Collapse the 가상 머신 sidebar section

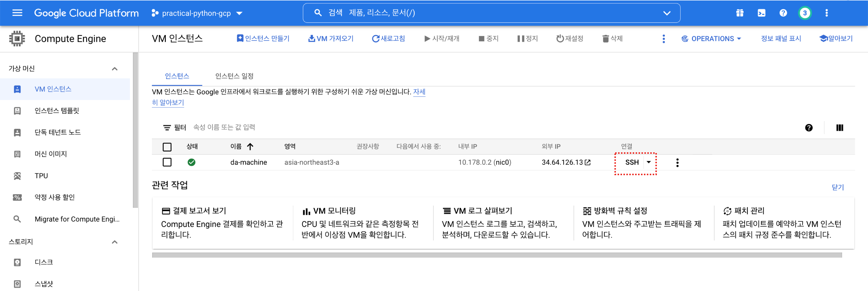[115, 69]
